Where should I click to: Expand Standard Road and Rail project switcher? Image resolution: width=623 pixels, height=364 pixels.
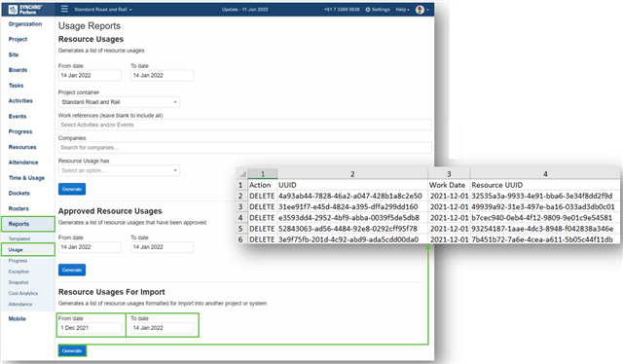point(103,10)
